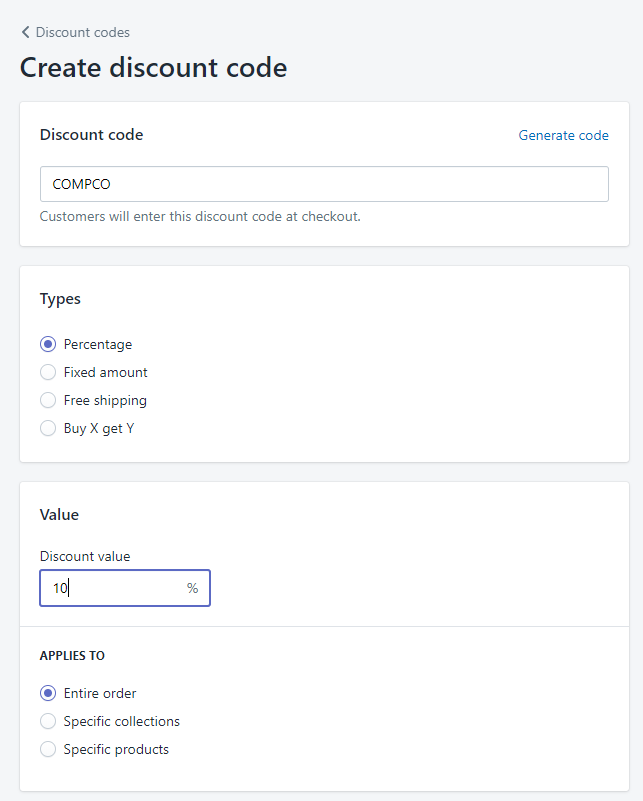Go back to Discount codes page
Viewport: 643px width, 801px height.
pos(82,33)
